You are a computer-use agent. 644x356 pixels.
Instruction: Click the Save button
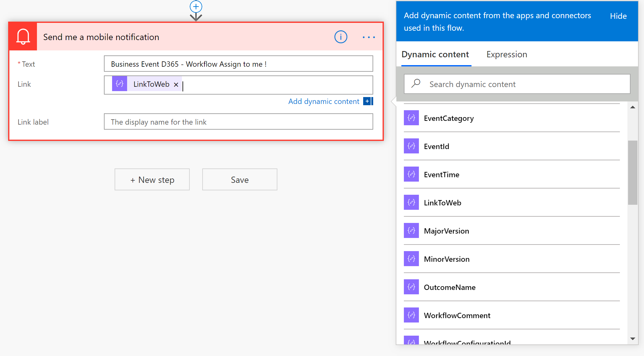coord(240,179)
